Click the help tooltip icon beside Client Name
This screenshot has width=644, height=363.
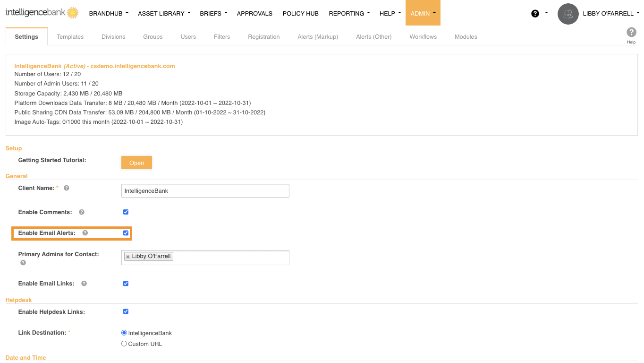pyautogui.click(x=67, y=188)
